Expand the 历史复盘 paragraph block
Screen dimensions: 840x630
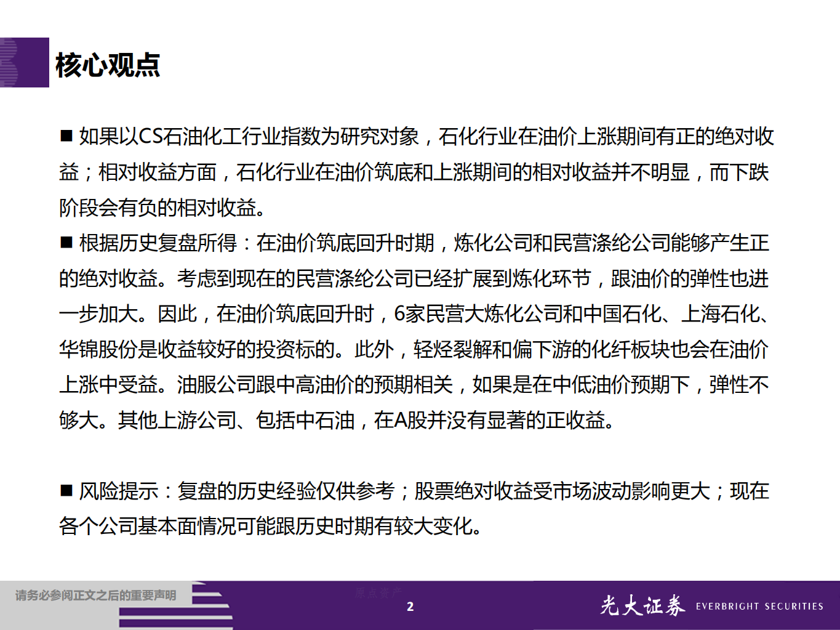click(418, 329)
